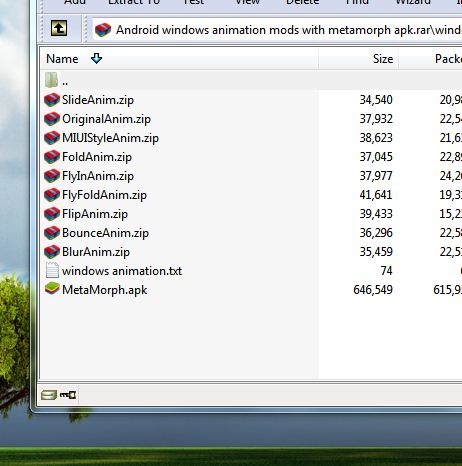462x466 pixels.
Task: Click the FoldAnim.zip file name
Action: [x=97, y=157]
